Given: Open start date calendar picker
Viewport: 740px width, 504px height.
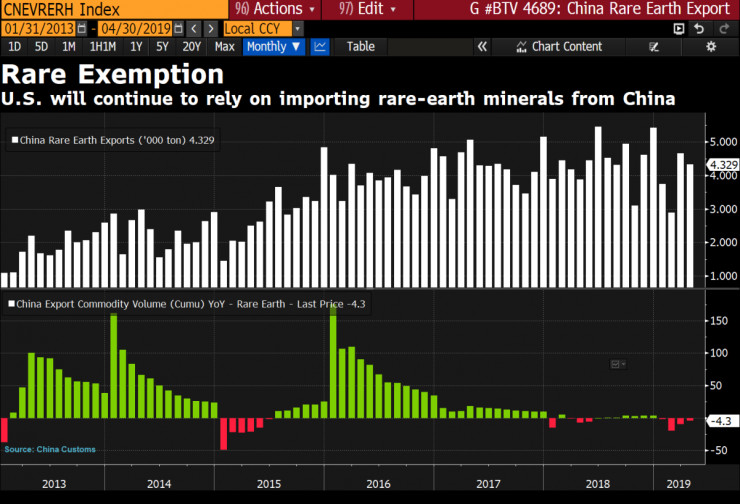Looking at the screenshot, I should 78,28.
